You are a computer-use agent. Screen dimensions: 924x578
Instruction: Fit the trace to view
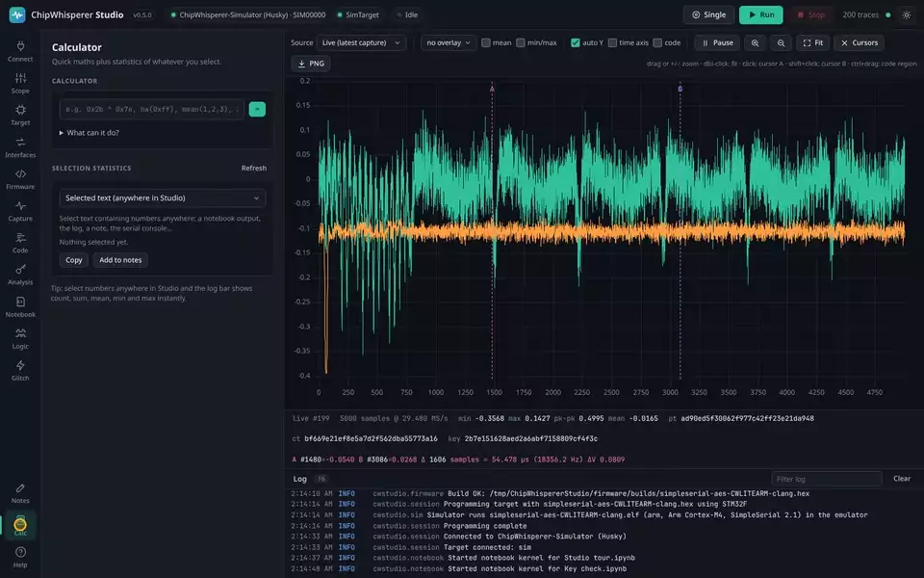(812, 42)
